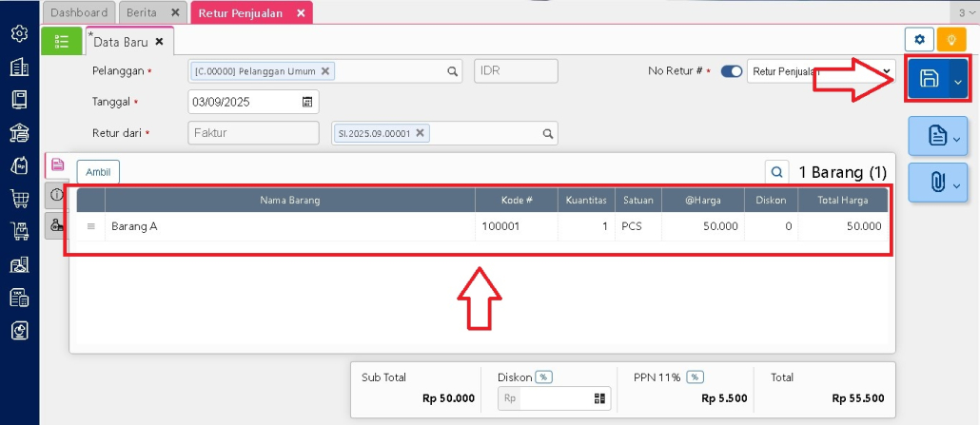Switch to the Dashboard tab
This screenshot has width=980, height=425.
[78, 13]
